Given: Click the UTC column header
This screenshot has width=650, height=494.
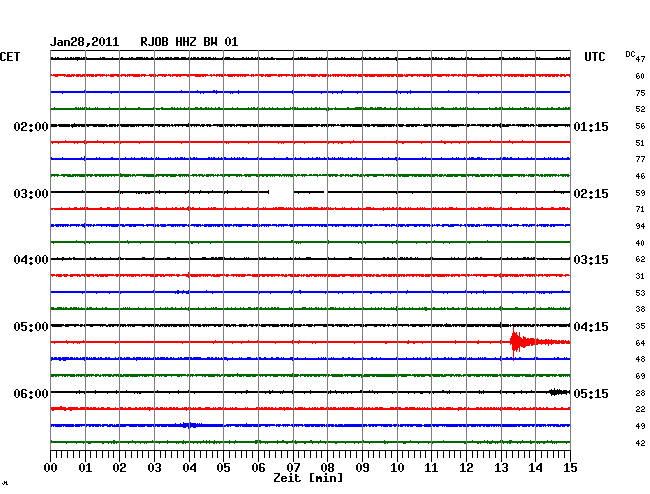Looking at the screenshot, I should pos(595,57).
